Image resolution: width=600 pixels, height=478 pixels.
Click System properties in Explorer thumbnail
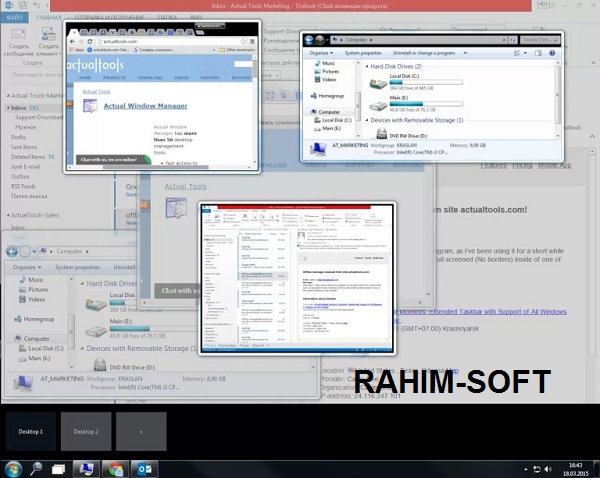tap(363, 53)
